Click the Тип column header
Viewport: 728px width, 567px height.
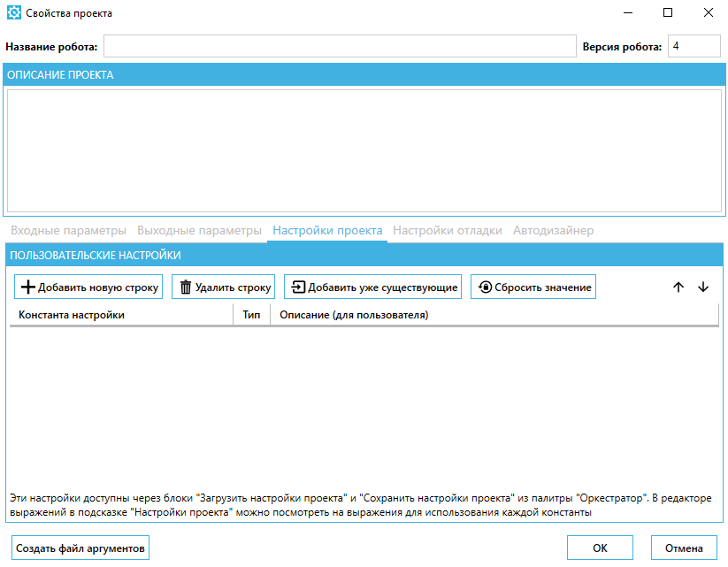[x=251, y=315]
